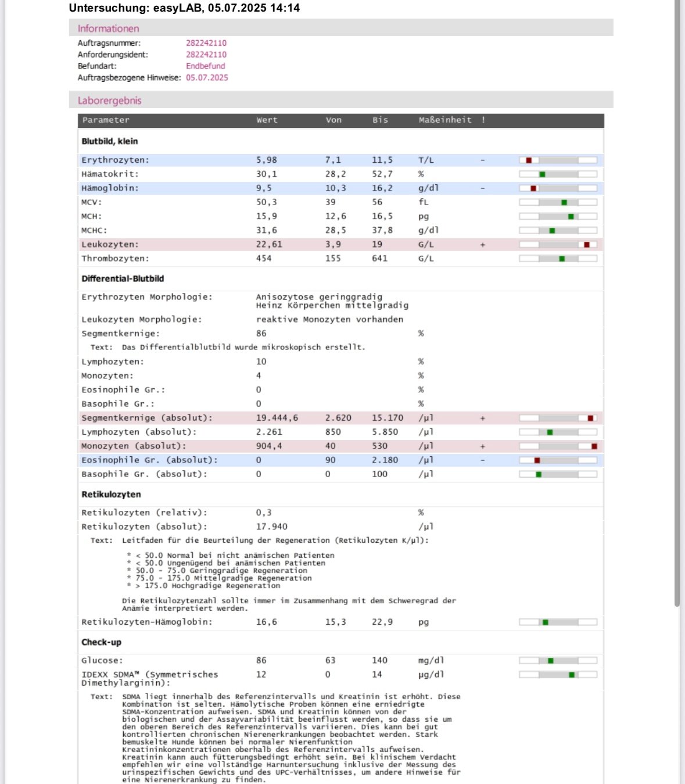685x784 pixels.
Task: Click the Erythrozyten value '5,98'
Action: pyautogui.click(x=267, y=160)
